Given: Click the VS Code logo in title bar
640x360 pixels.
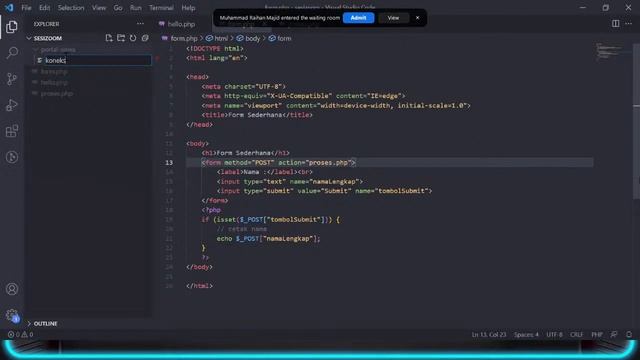Looking at the screenshot, I should pyautogui.click(x=9, y=7).
